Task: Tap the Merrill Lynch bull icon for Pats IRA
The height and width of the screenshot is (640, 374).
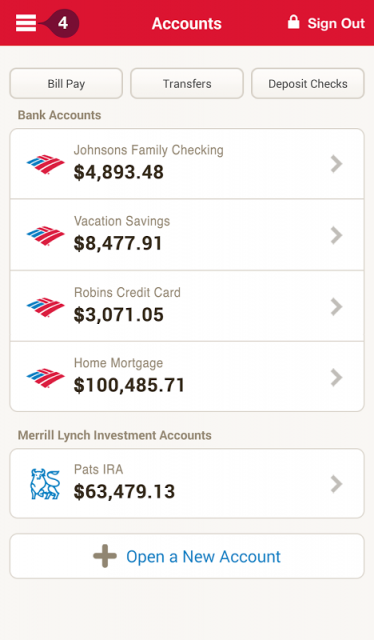Action: pos(45,484)
